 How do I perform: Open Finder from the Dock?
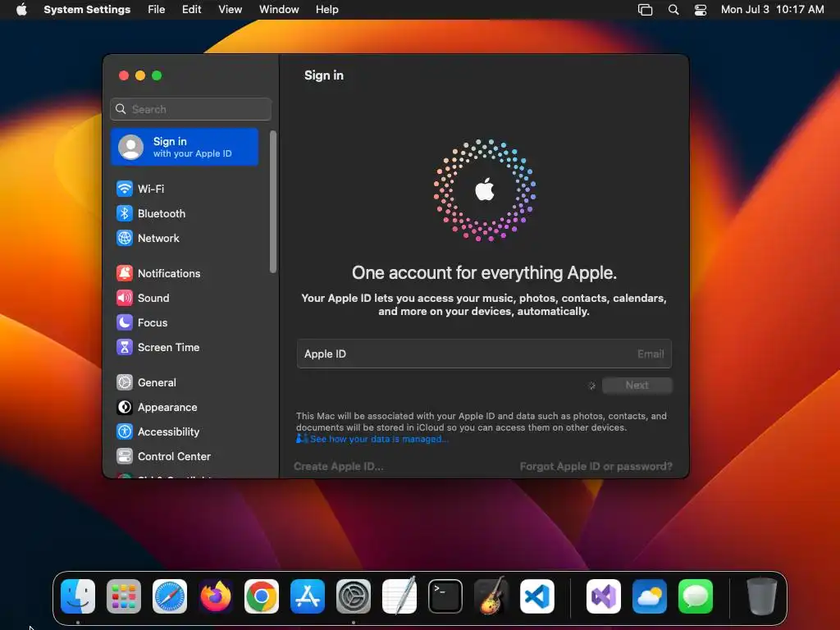(78, 596)
